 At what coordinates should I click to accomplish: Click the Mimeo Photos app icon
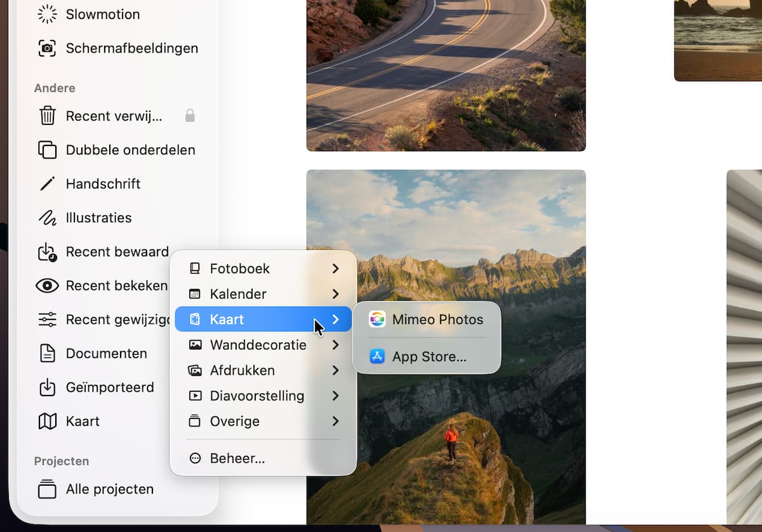[x=377, y=319]
